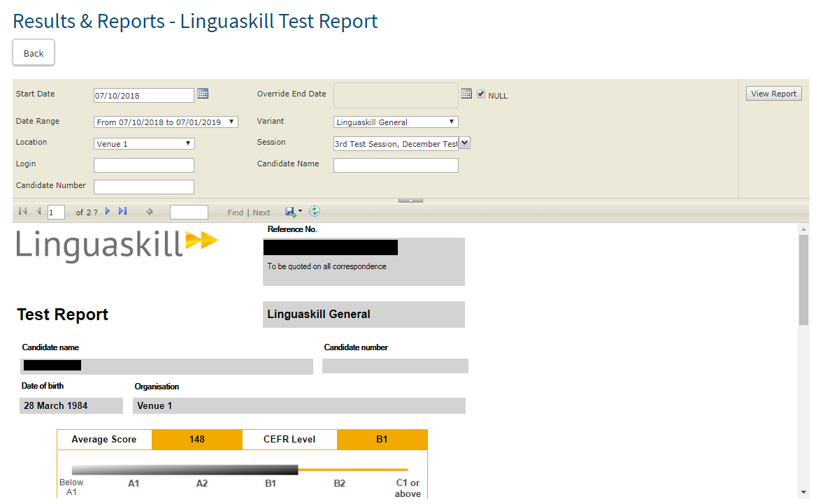Click the scrollbar down arrow

point(803,492)
